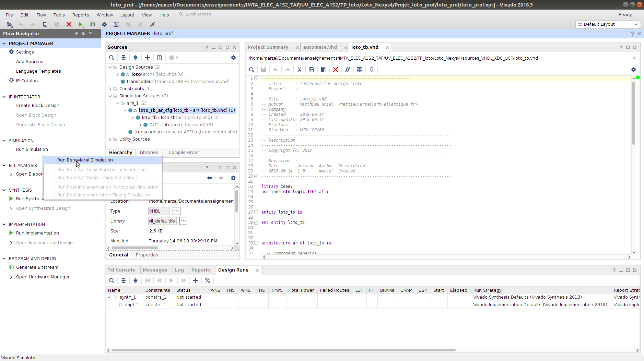
Task: Open the Tools menu
Action: (x=59, y=15)
